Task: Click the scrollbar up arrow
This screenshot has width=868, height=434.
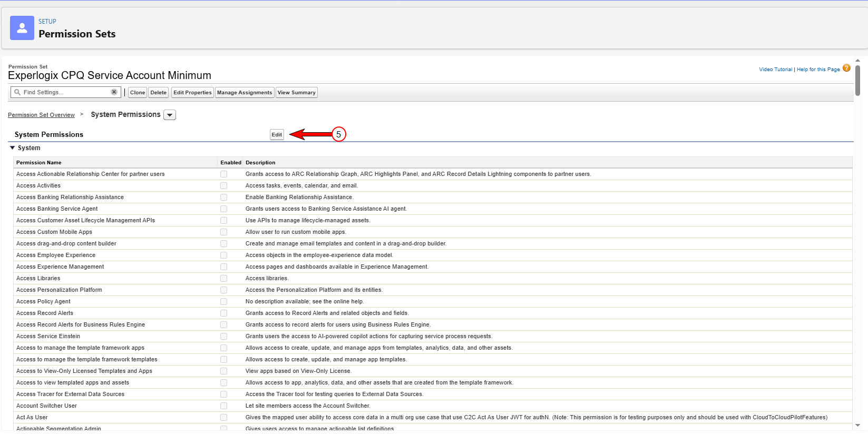Action: (857, 61)
